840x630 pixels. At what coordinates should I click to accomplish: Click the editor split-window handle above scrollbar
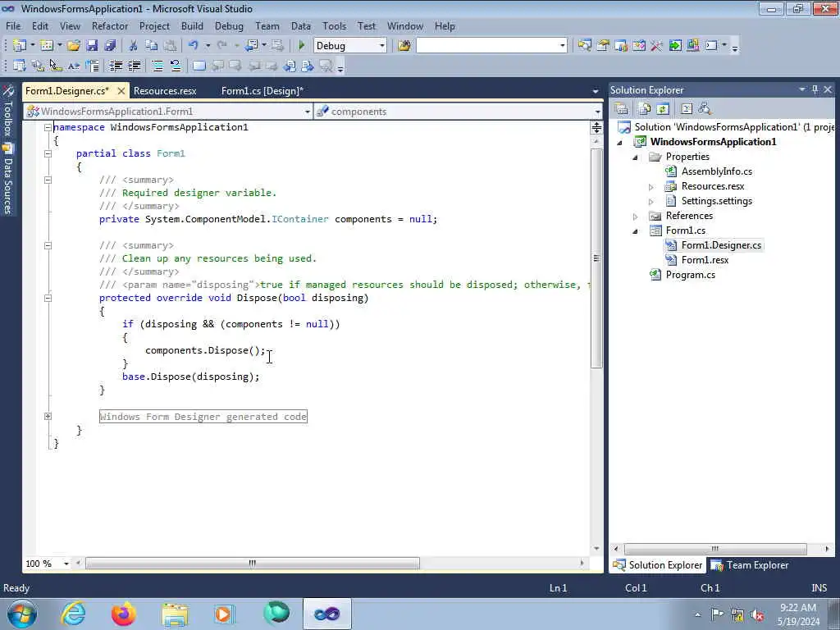(596, 127)
